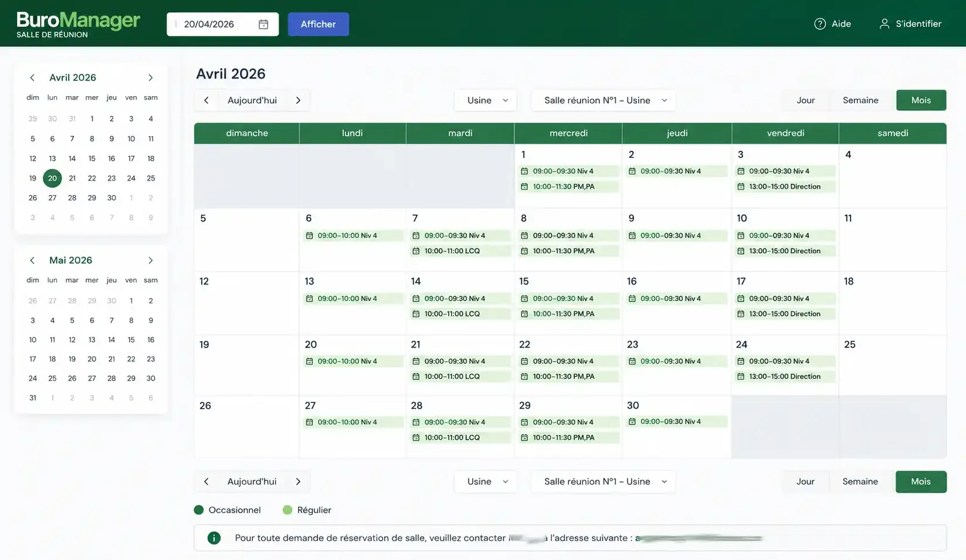The width and height of the screenshot is (966, 560).
Task: Open April 27 event 09:00–10:00 Niv 4
Action: click(x=353, y=422)
